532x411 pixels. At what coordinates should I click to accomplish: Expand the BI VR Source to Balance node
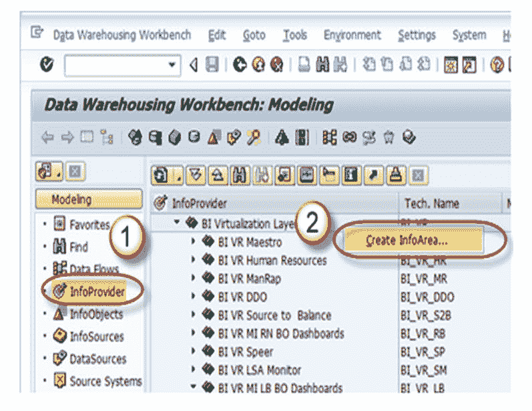[193, 314]
